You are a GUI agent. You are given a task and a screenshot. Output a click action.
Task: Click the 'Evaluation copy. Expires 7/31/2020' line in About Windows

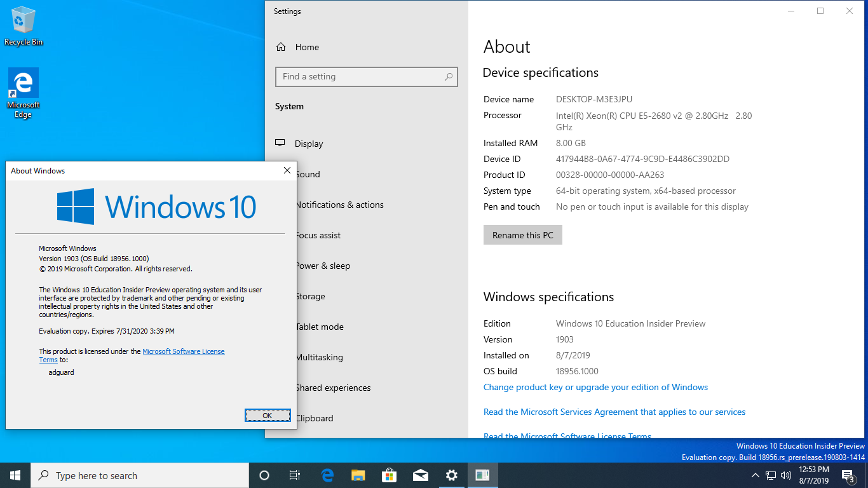coord(107,331)
